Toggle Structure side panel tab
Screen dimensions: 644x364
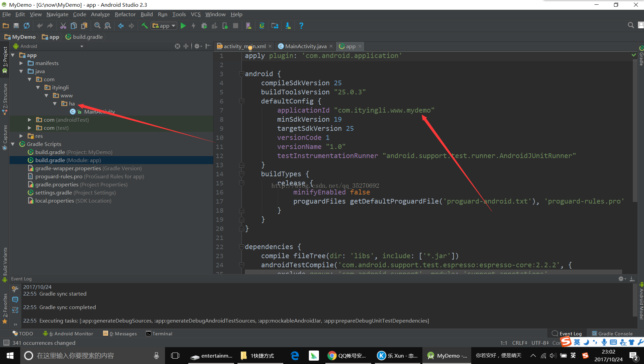pos(5,99)
